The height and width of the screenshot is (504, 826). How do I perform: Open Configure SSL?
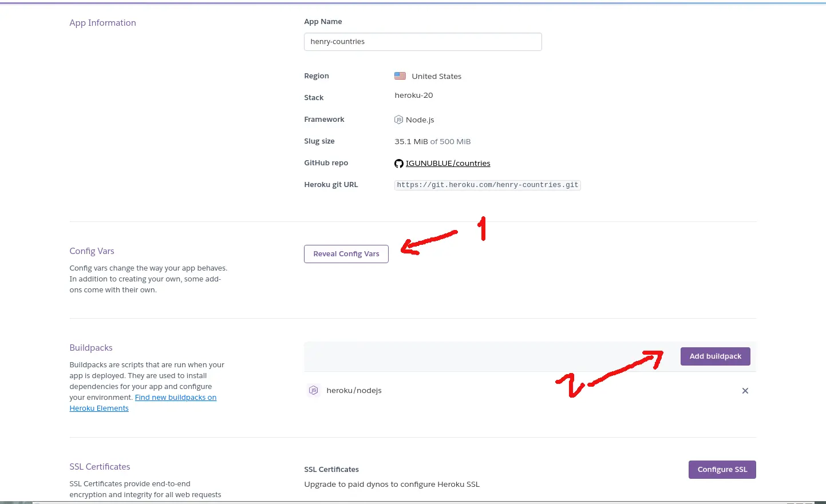point(722,470)
